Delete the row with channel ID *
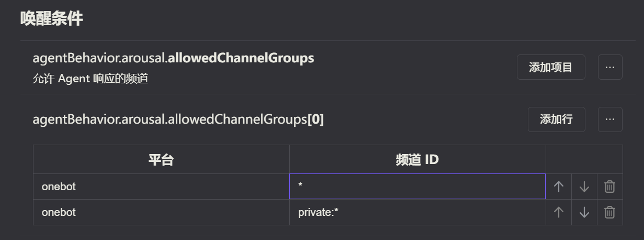This screenshot has height=240, width=644. point(609,187)
